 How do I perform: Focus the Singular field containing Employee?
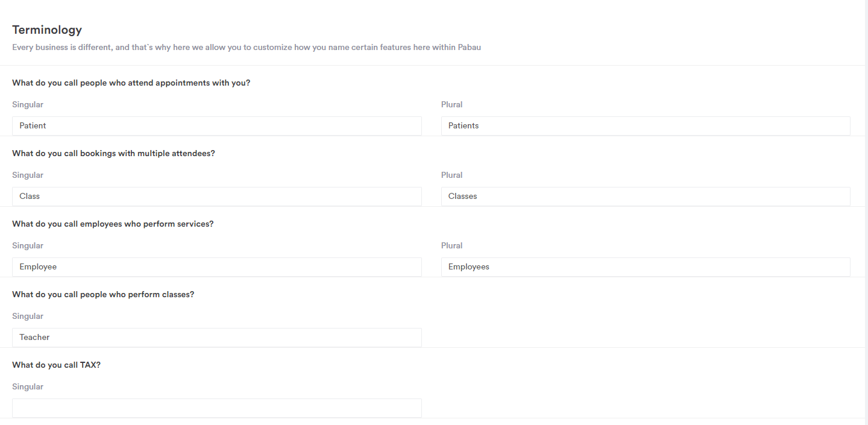(217, 266)
